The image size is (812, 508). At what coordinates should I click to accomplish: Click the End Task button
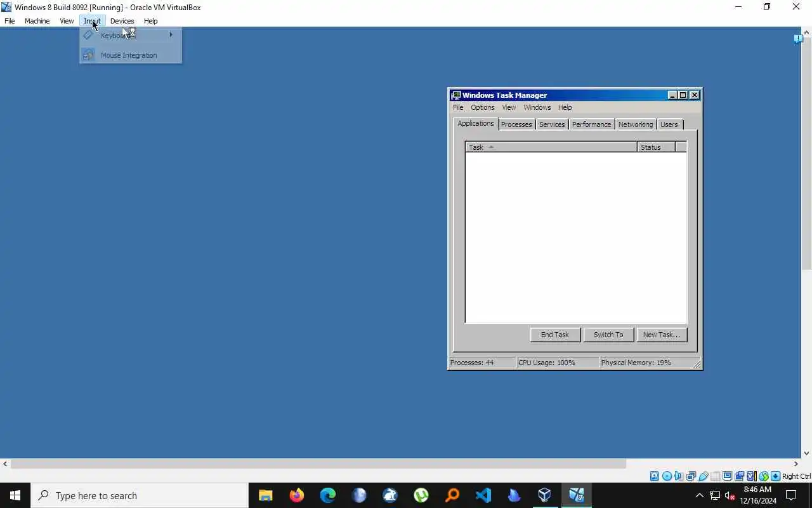click(x=555, y=335)
